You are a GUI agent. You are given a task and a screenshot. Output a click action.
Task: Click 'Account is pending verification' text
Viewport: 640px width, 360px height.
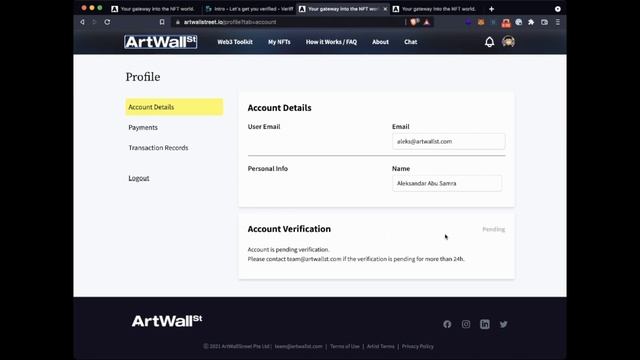(x=288, y=249)
